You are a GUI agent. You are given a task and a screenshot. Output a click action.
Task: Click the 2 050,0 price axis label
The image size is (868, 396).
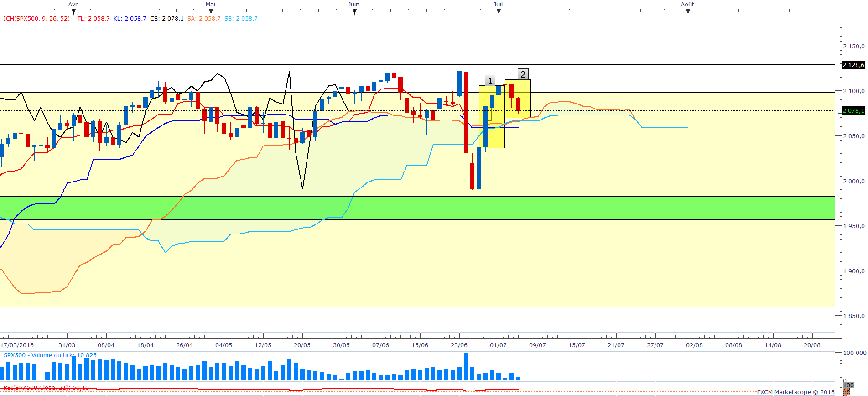tap(853, 136)
